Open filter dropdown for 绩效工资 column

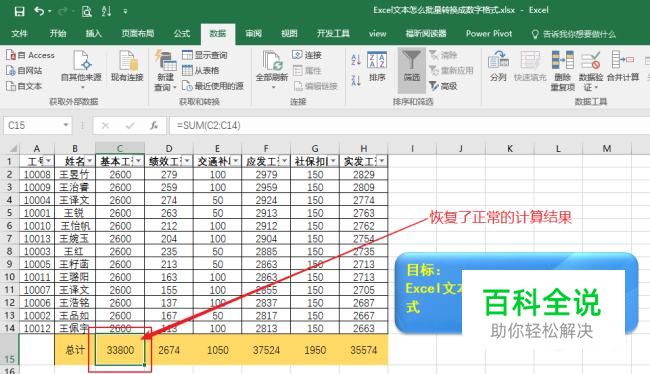[187, 161]
